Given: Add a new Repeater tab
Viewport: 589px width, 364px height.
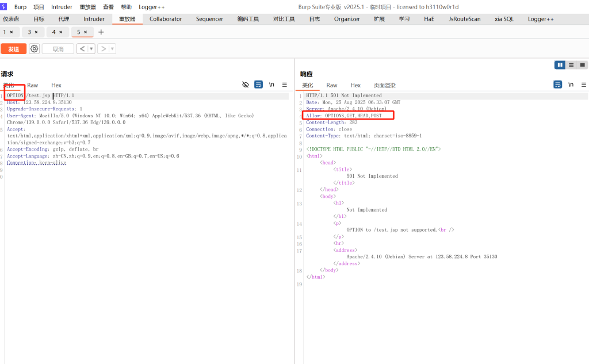Looking at the screenshot, I should pos(101,32).
